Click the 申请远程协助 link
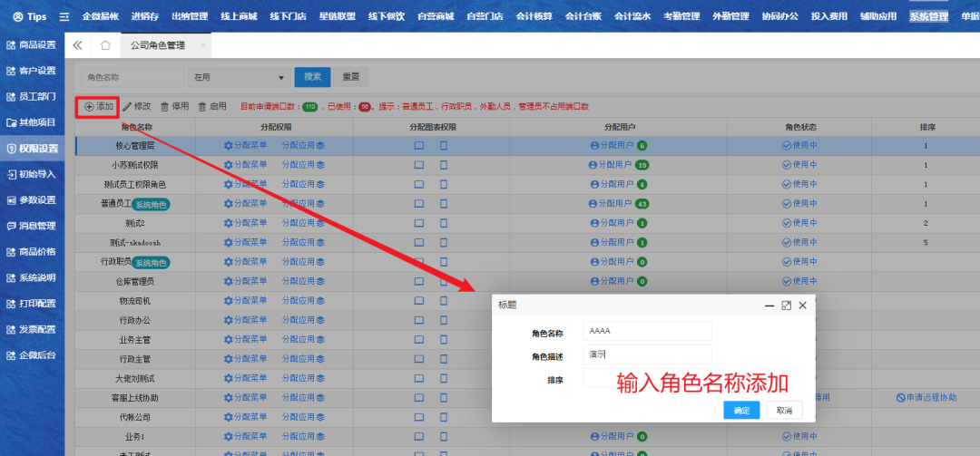The height and width of the screenshot is (456, 980). click(x=926, y=398)
